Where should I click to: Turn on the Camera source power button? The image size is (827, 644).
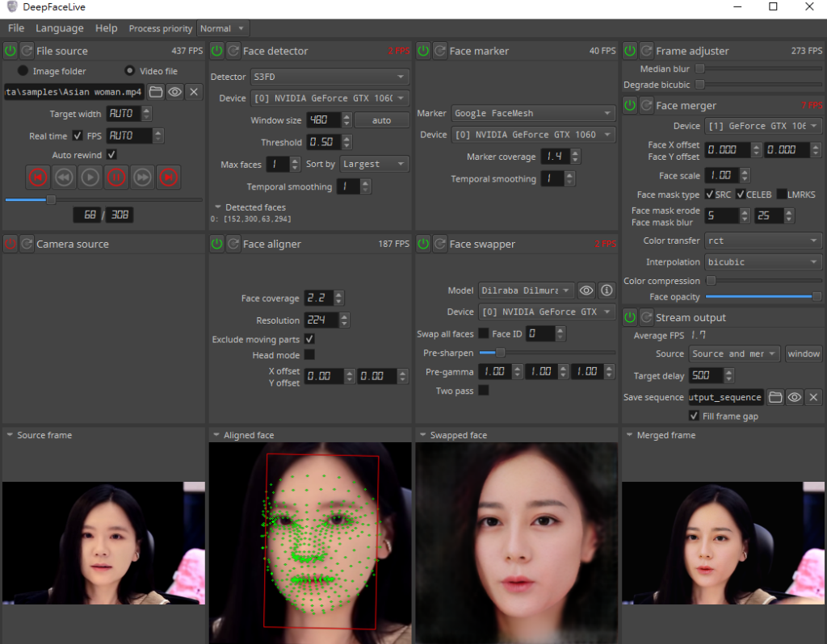(10, 244)
